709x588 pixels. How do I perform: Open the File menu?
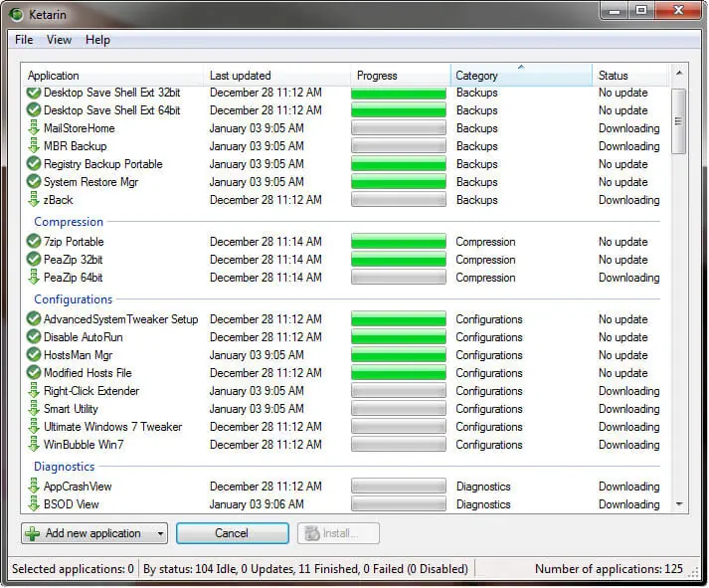tap(24, 40)
